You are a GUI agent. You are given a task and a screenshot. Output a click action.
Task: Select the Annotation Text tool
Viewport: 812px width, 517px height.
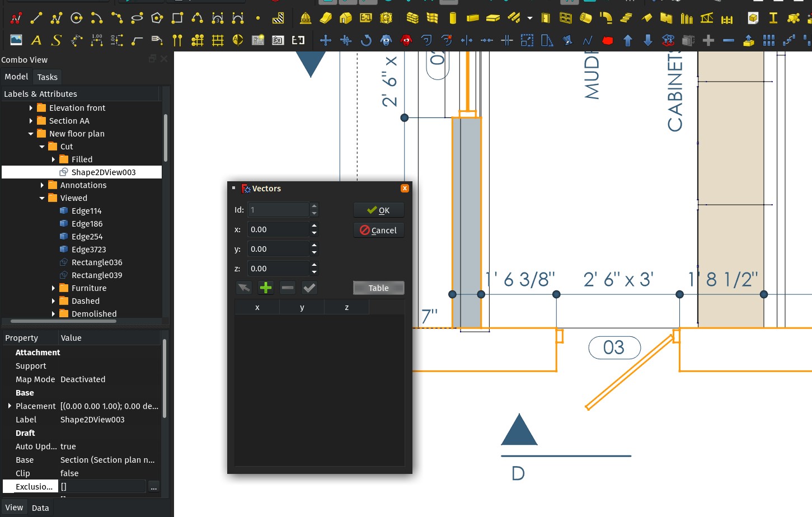pyautogui.click(x=36, y=40)
